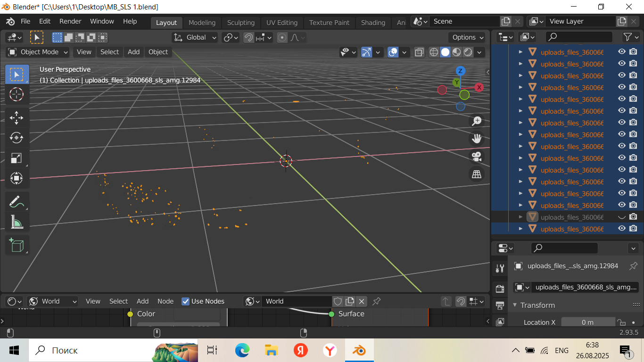This screenshot has width=644, height=362.
Task: Uncheck the Use Nodes checkbox
Action: click(186, 301)
